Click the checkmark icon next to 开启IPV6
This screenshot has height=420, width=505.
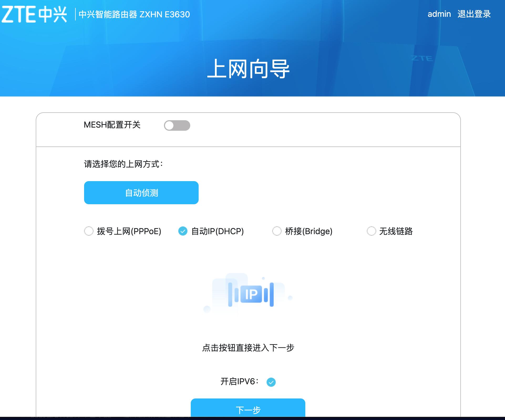[x=272, y=382]
